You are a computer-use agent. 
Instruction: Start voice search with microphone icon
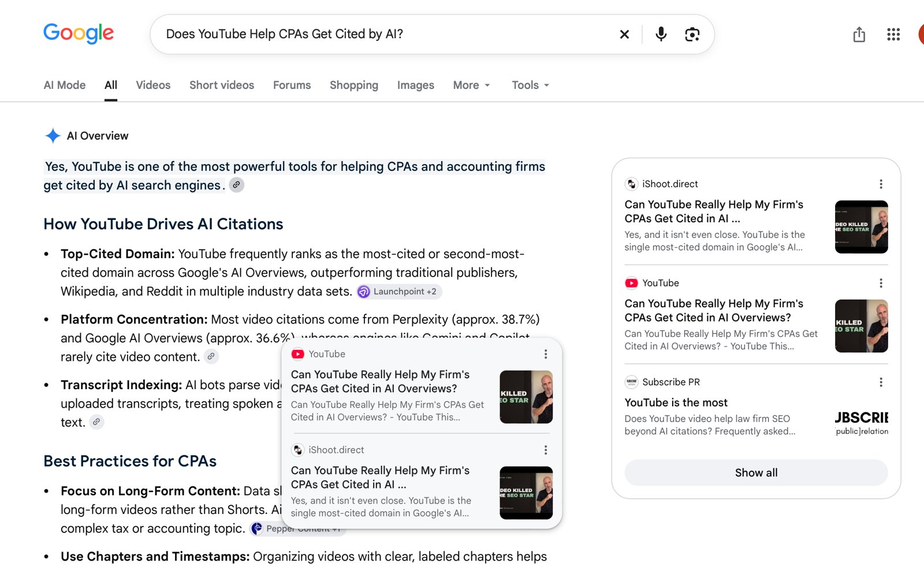[x=661, y=35]
